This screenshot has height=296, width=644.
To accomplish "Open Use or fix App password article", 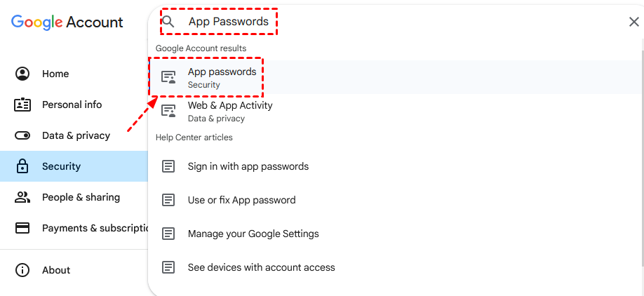I will tap(241, 200).
